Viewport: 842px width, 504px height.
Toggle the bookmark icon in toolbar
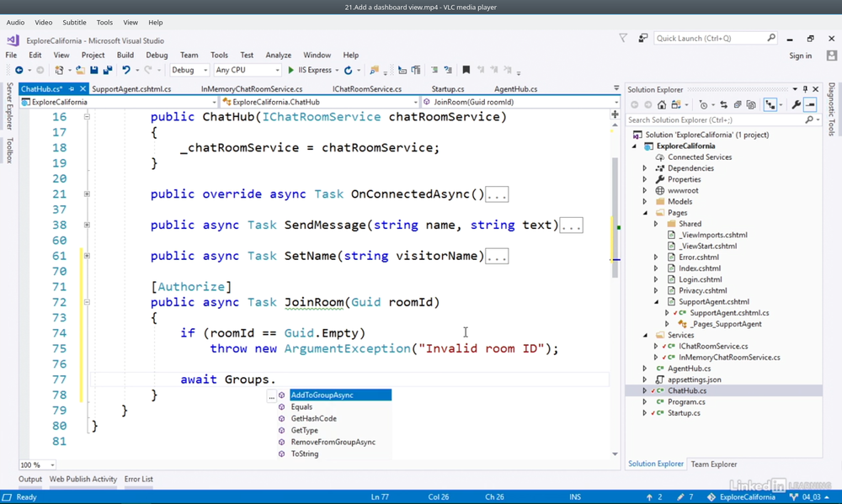[x=466, y=70]
